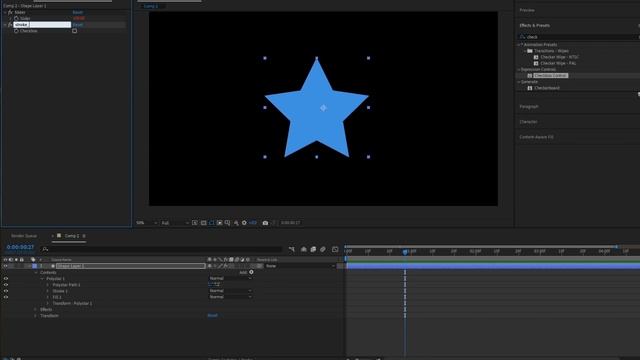
Task: Reset the layer Transform in timeline
Action: [212, 316]
